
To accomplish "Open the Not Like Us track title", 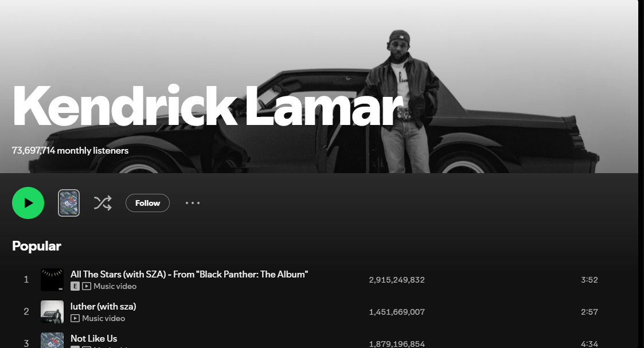I will point(93,338).
